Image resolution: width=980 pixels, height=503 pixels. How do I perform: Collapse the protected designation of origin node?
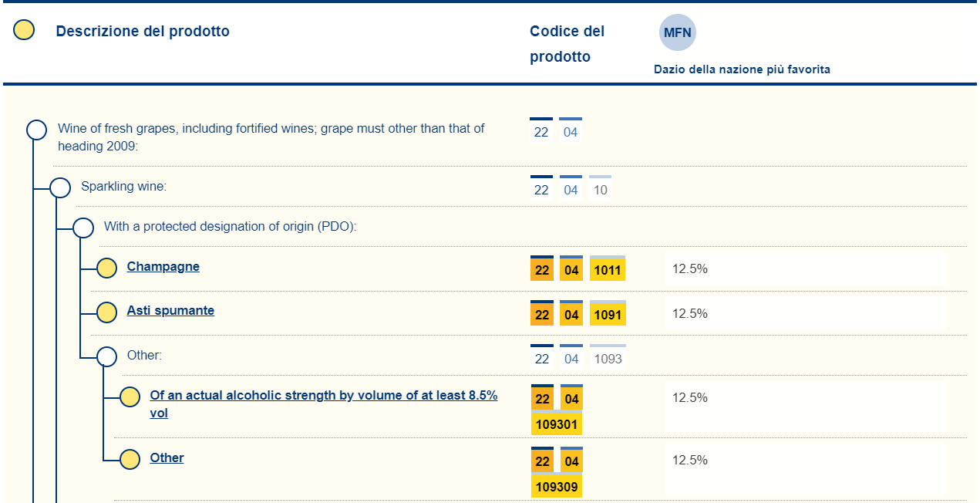tap(83, 228)
